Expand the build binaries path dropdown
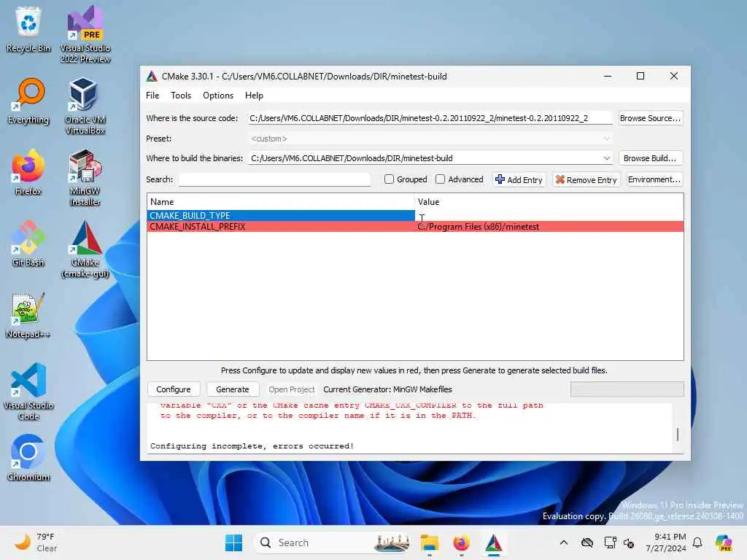 point(606,158)
